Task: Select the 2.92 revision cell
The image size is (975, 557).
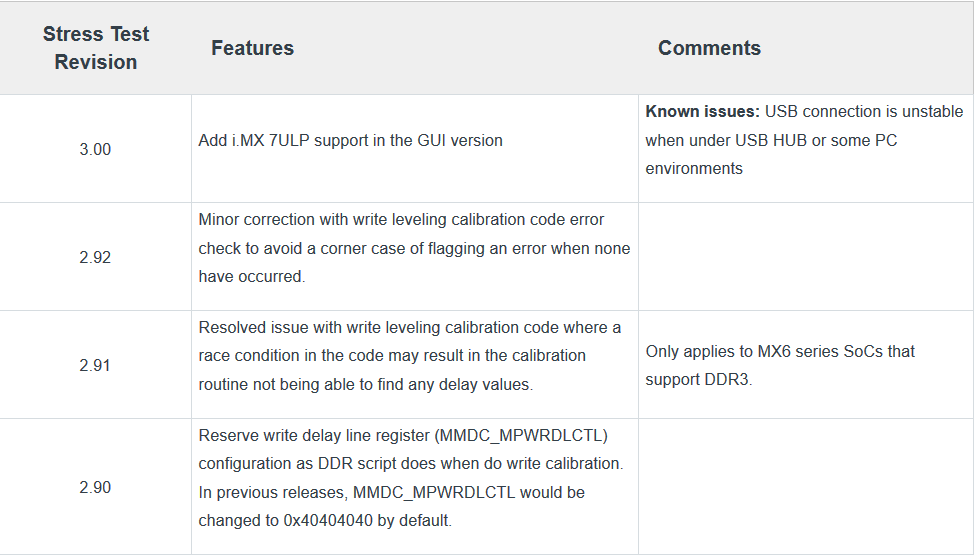Action: pos(95,257)
